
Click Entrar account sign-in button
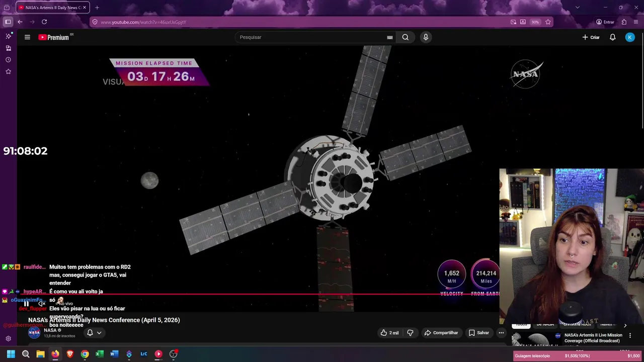pyautogui.click(x=605, y=22)
